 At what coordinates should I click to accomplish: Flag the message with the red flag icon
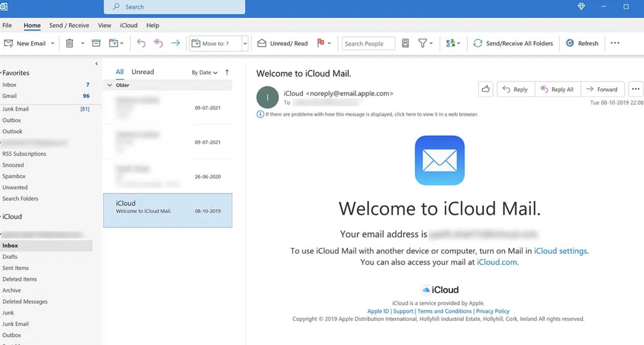point(321,43)
